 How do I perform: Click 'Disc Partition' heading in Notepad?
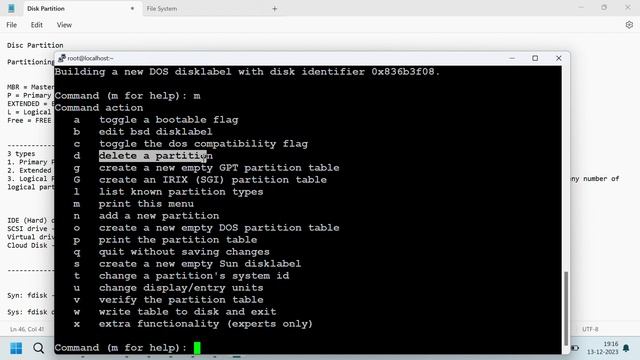click(x=35, y=45)
